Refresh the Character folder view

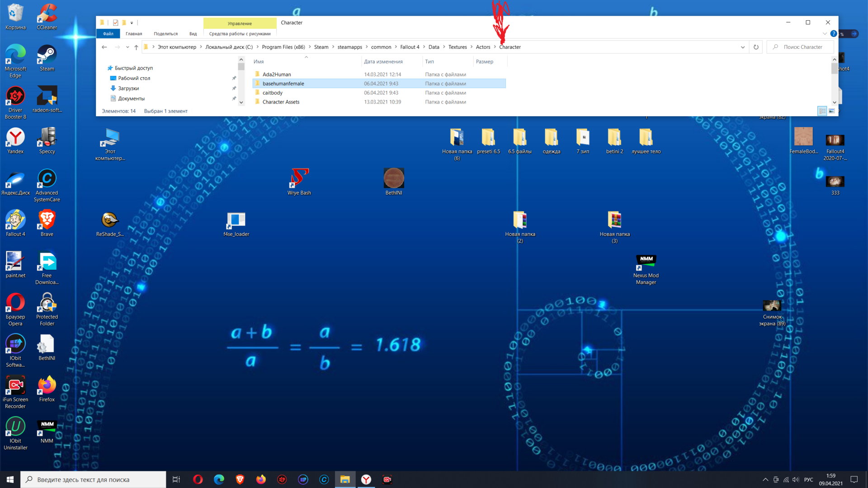point(756,47)
